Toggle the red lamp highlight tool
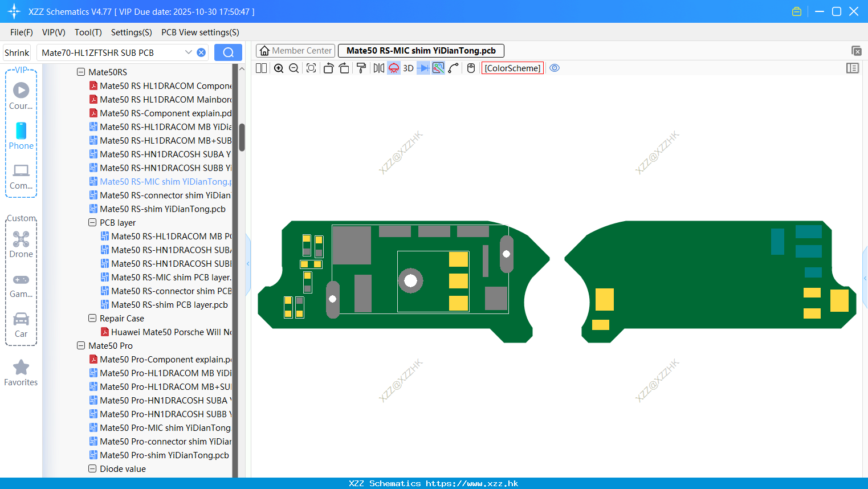The image size is (868, 489). pos(394,68)
